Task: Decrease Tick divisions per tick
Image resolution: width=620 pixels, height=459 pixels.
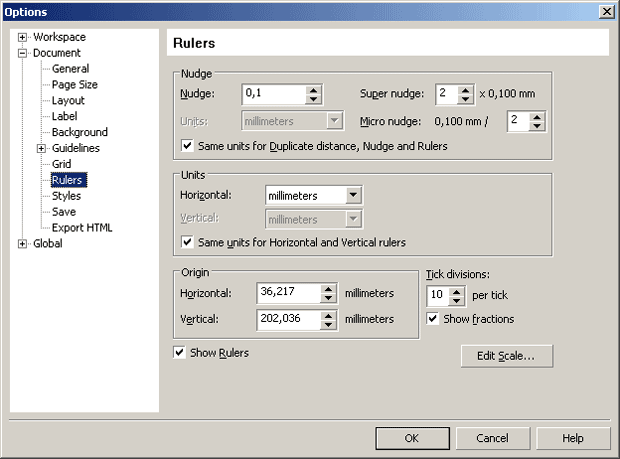Action: coord(456,301)
